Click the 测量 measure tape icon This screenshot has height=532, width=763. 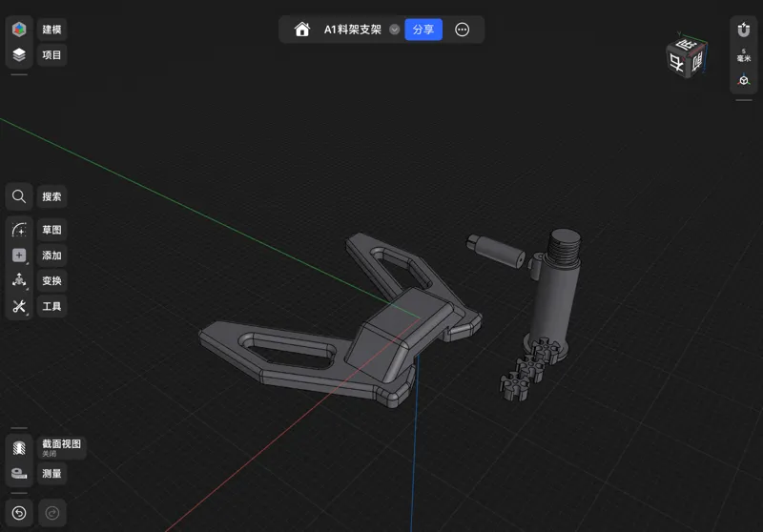click(x=19, y=473)
